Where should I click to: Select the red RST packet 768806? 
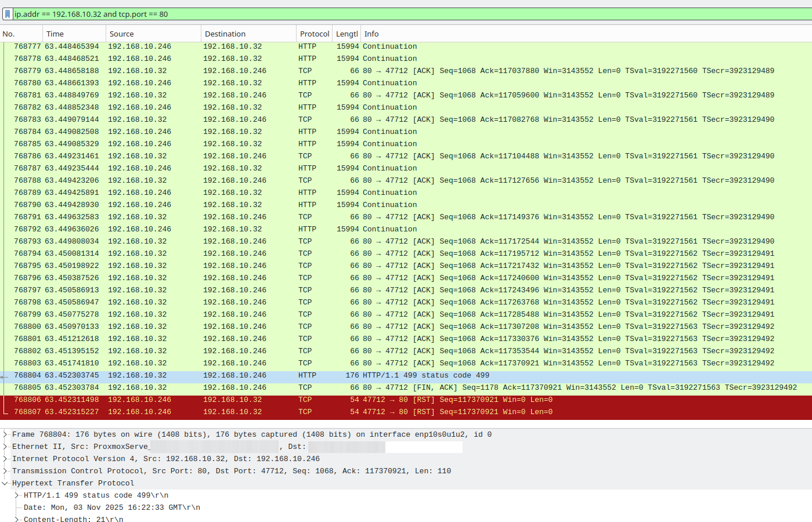[406, 400]
